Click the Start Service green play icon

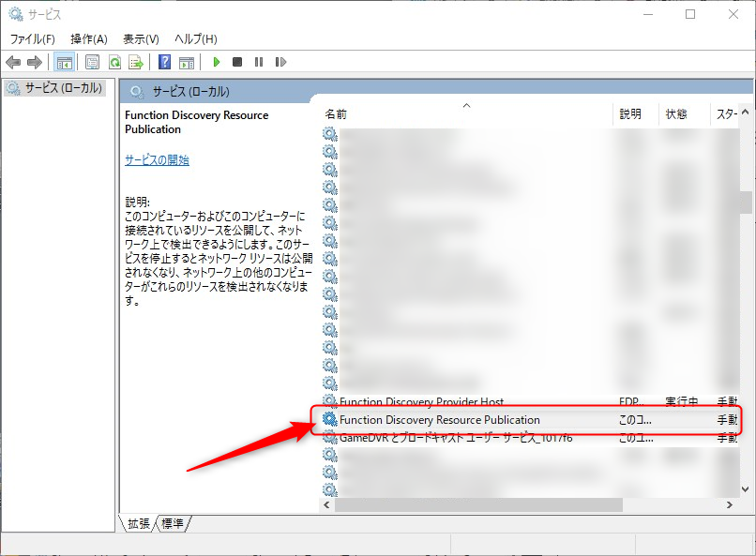coord(217,62)
